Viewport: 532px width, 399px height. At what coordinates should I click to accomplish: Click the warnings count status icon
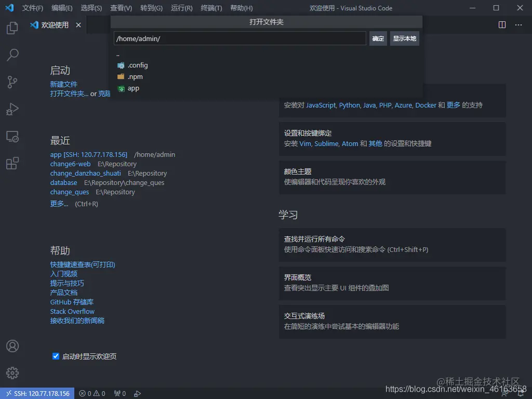[x=99, y=394]
